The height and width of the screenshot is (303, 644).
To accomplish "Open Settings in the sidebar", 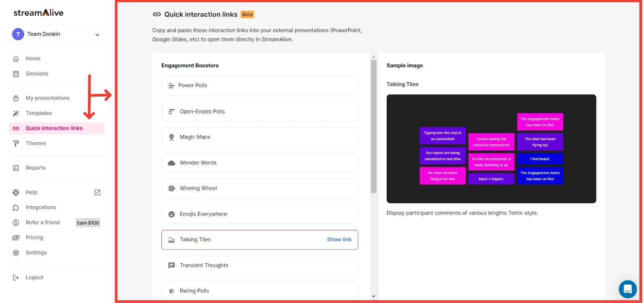I will coord(36,253).
